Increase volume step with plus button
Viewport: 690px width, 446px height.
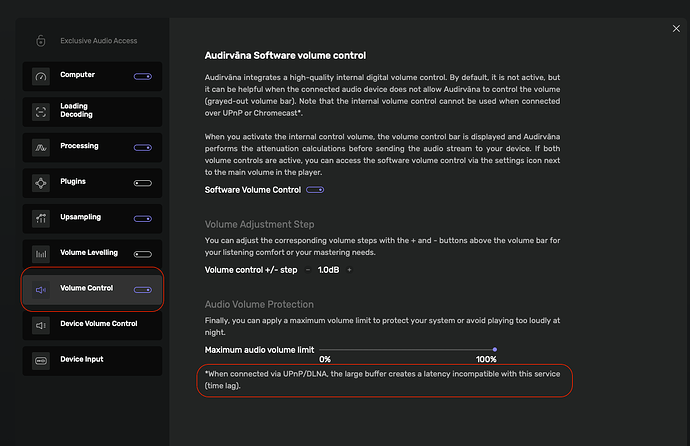349,270
